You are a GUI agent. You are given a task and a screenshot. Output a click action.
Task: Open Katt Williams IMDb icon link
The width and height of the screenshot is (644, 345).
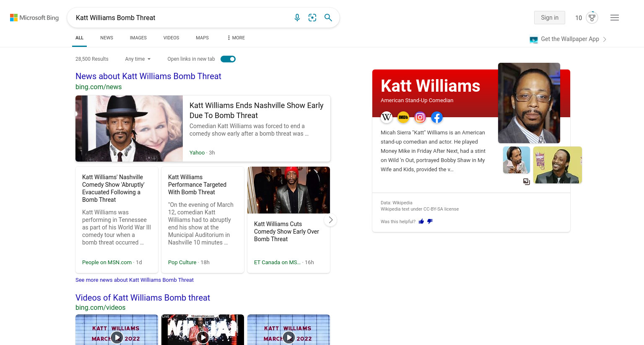click(403, 117)
